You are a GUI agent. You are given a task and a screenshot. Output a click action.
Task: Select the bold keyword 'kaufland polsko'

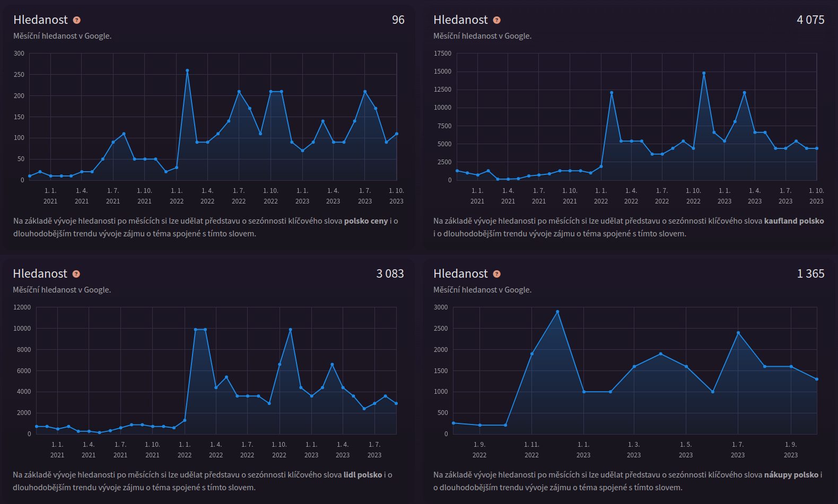794,221
